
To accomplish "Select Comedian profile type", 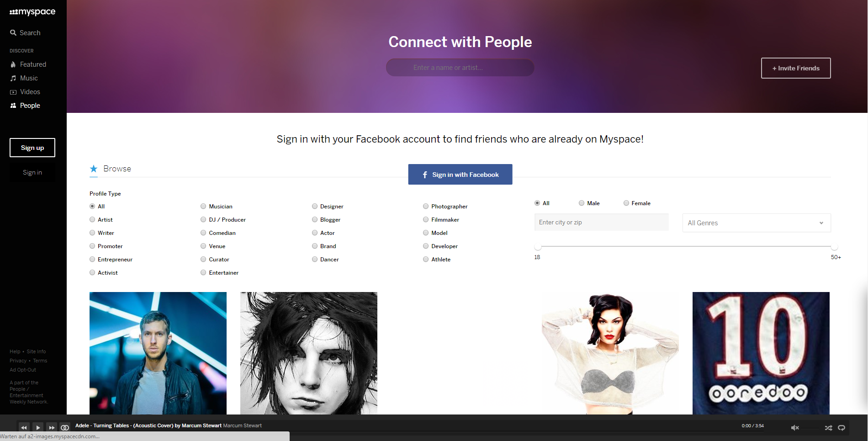I will tap(203, 233).
